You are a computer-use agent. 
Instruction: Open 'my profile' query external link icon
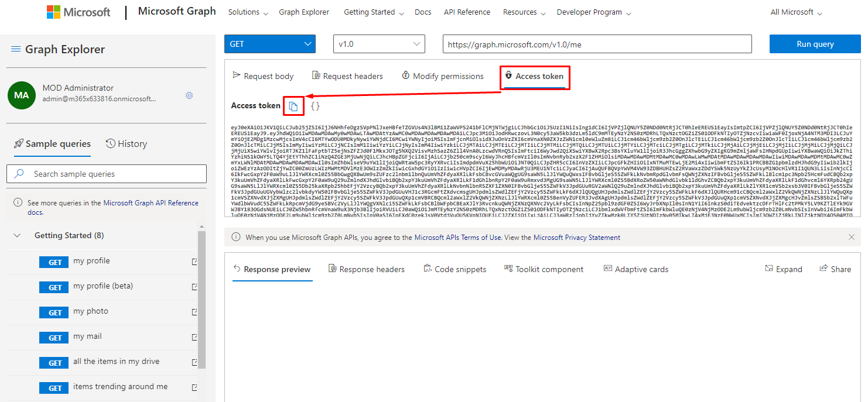click(194, 262)
